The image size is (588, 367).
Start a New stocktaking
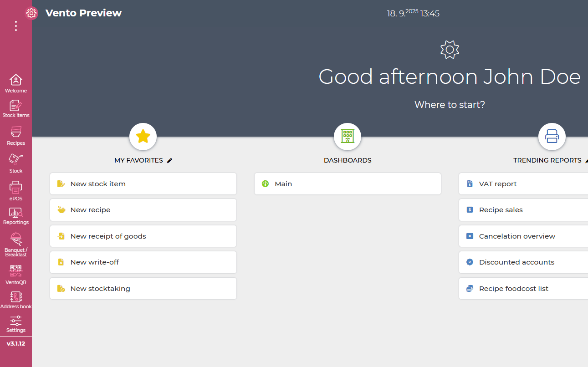143,289
